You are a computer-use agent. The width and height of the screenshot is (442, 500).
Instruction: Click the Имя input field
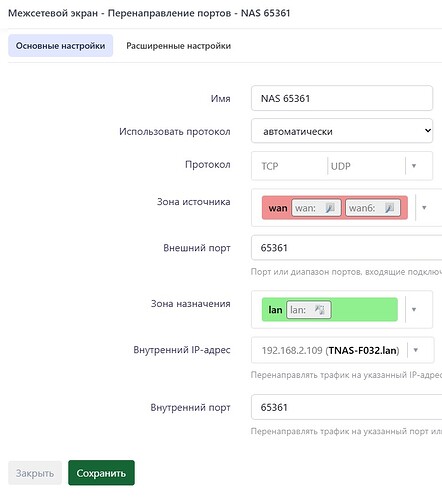point(342,98)
